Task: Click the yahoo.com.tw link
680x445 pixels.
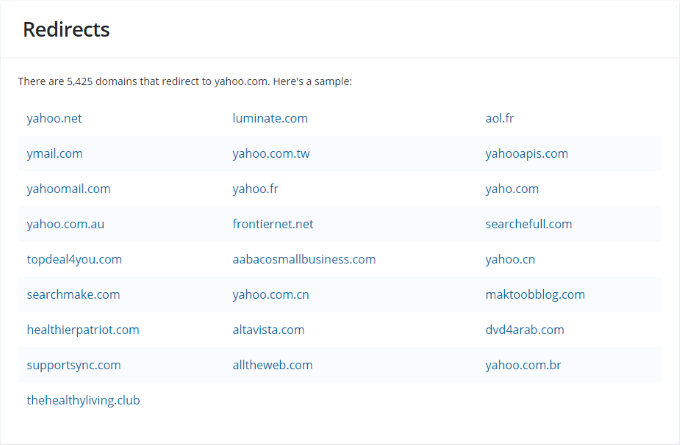Action: point(271,153)
